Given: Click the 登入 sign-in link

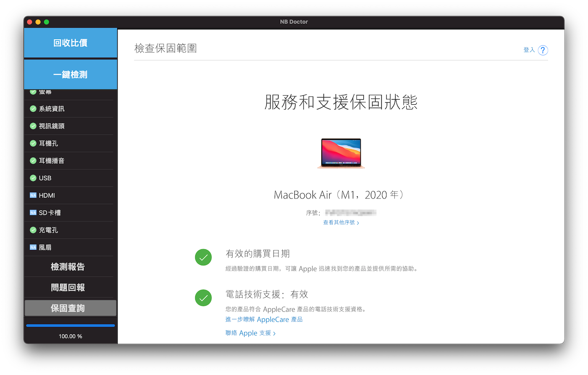Looking at the screenshot, I should tap(529, 50).
